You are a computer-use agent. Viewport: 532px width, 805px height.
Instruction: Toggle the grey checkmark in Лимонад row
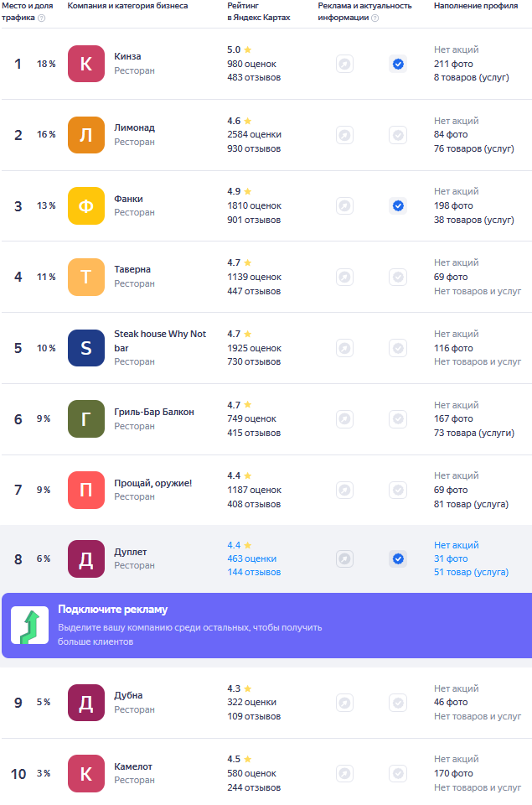coord(398,136)
